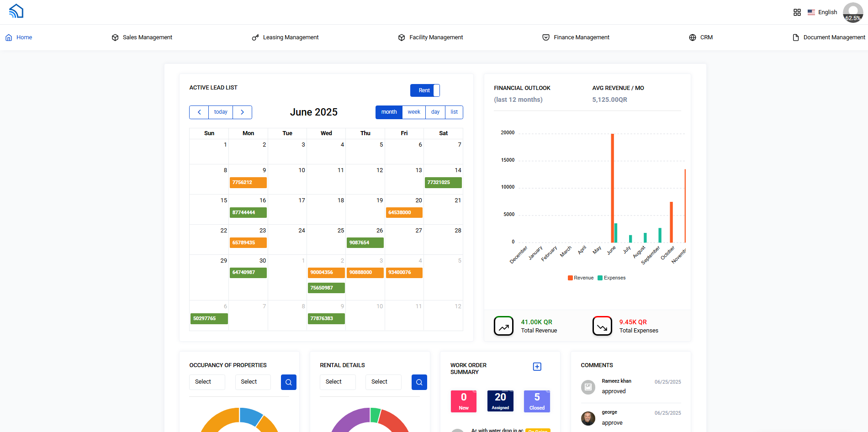Image resolution: width=868 pixels, height=432 pixels.
Task: Open first Select dropdown in Rental Details
Action: (338, 382)
